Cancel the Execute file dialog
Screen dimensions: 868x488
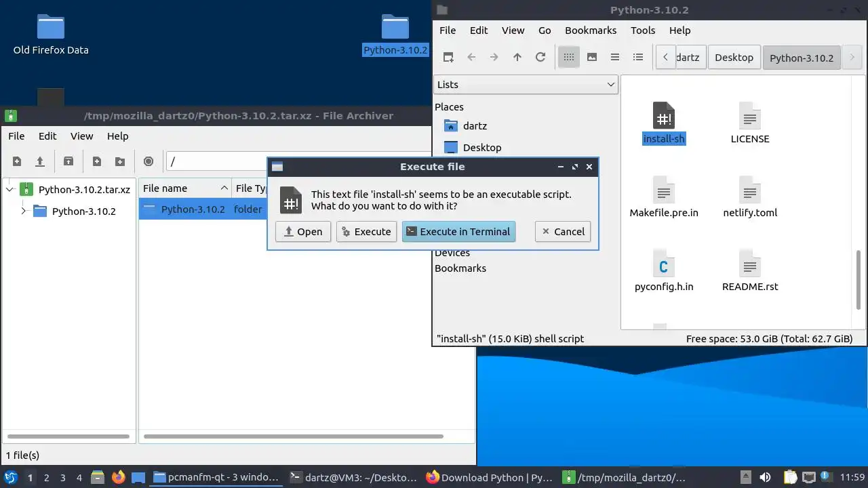563,232
